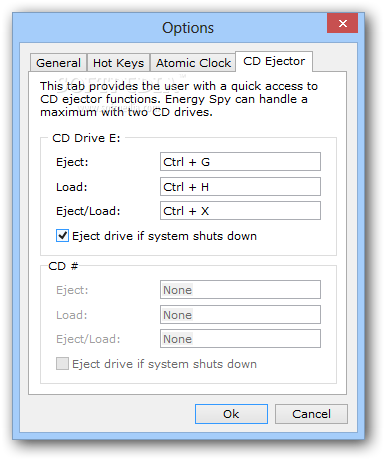Open the Hot Keys tab

118,63
